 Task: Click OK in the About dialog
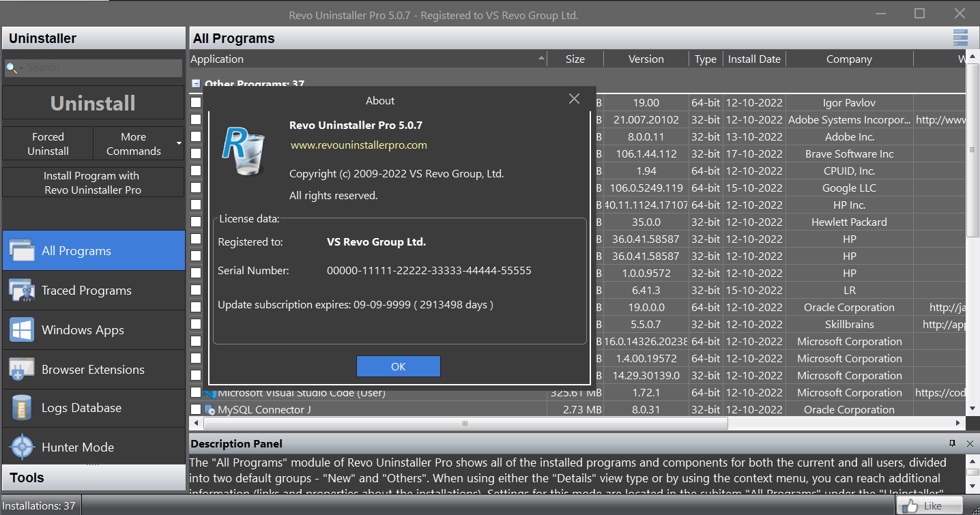click(399, 366)
